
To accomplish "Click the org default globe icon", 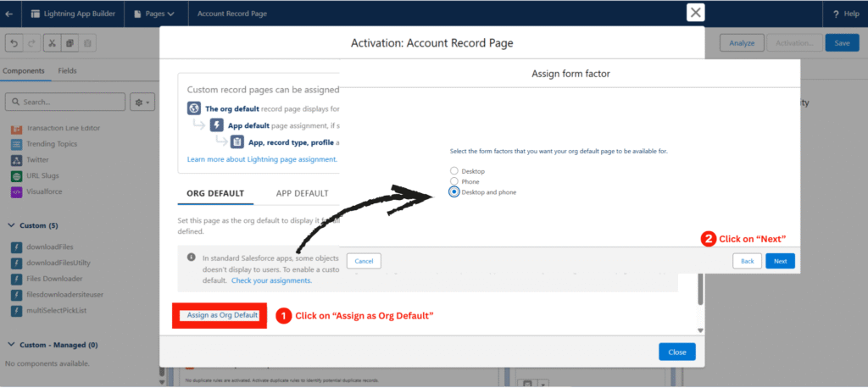I will [x=194, y=108].
